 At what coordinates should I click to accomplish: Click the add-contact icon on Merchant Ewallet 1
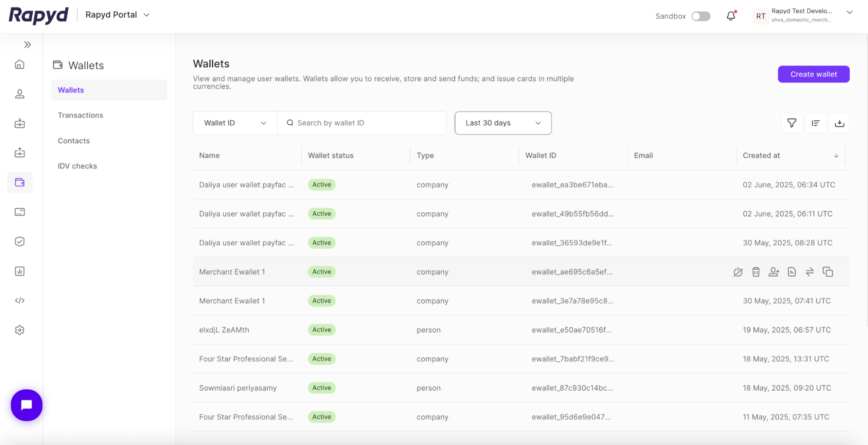(774, 272)
